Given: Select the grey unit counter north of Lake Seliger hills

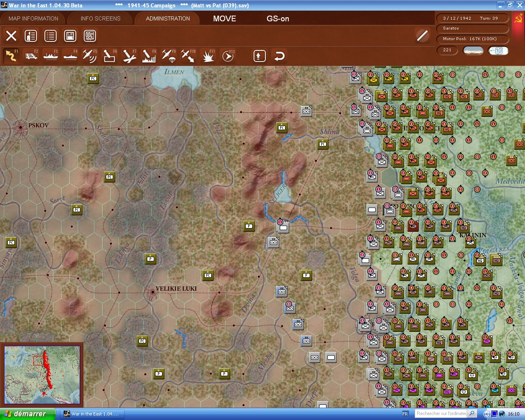Looking at the screenshot, I should [x=306, y=111].
